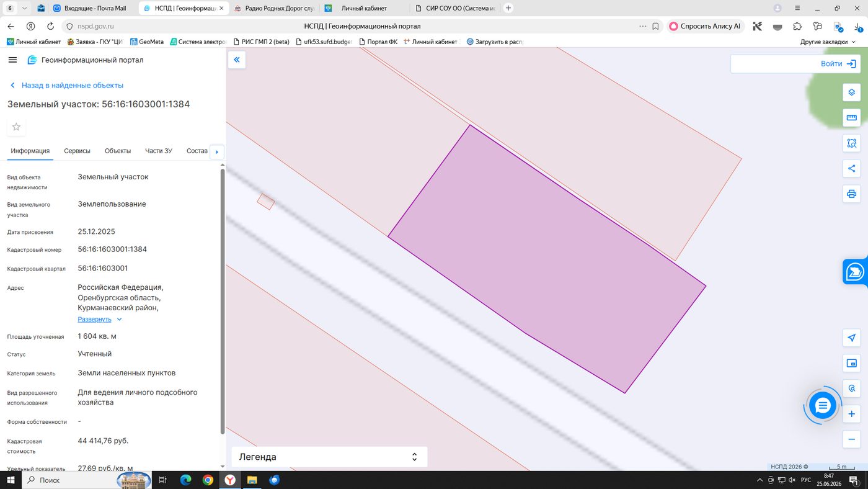This screenshot has height=489, width=868.
Task: Expand the full address with Развернуть
Action: [x=100, y=319]
